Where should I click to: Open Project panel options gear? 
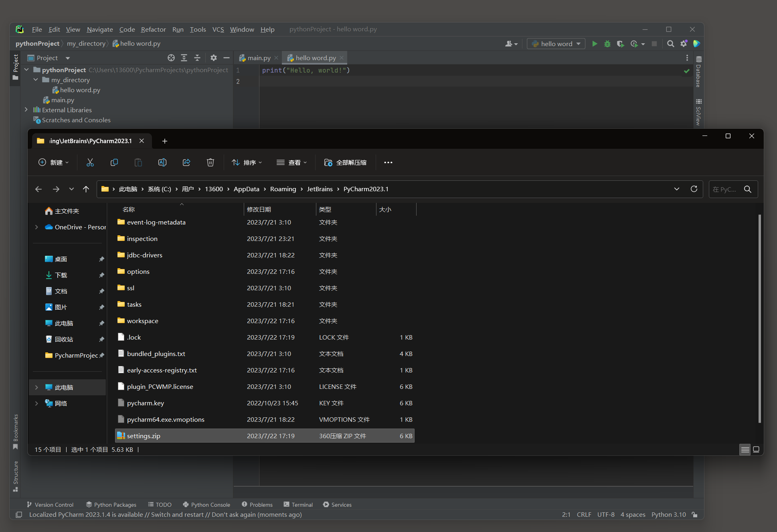pos(214,58)
